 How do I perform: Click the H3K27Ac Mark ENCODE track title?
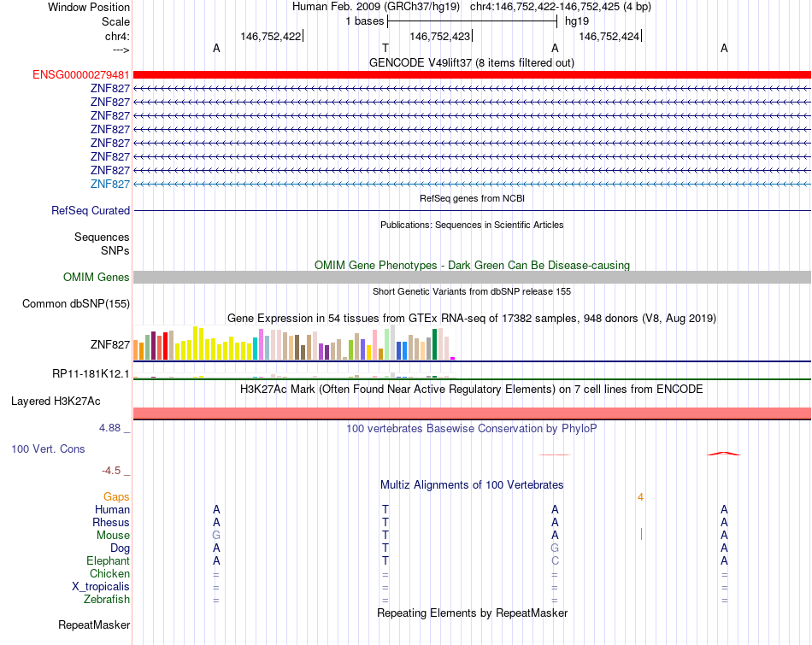[472, 390]
